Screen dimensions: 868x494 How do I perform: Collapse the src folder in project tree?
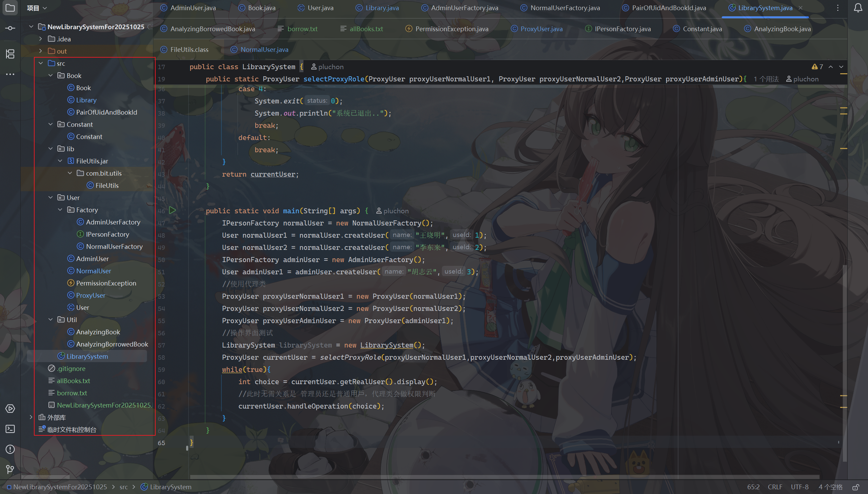(x=41, y=63)
